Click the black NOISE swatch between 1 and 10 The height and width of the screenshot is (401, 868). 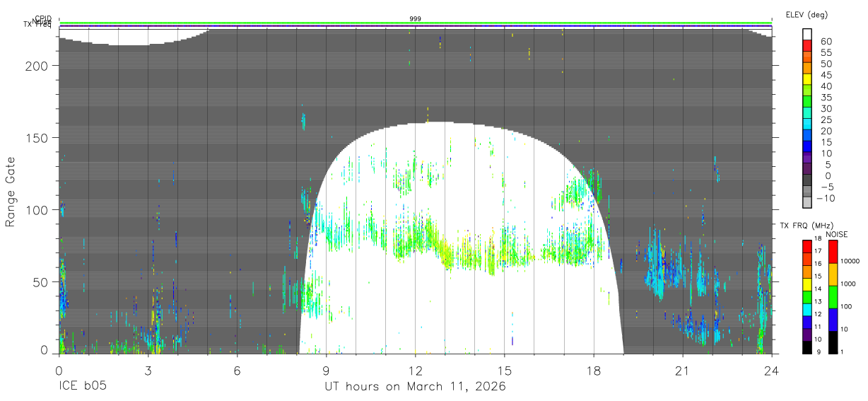(x=832, y=342)
